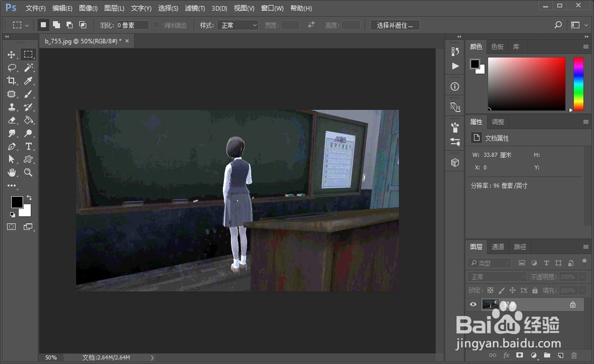This screenshot has height=364, width=594.
Task: Choose Add to Selection mode
Action: [56, 25]
